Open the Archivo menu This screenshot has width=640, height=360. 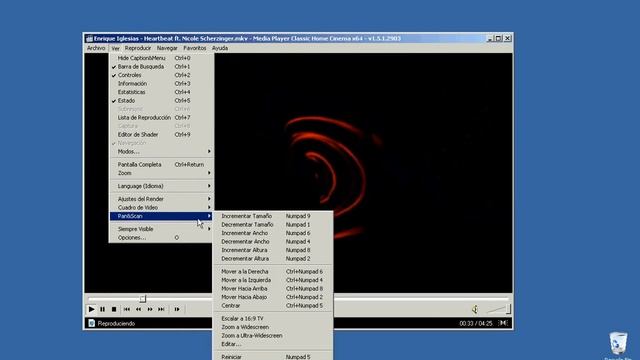pos(96,48)
